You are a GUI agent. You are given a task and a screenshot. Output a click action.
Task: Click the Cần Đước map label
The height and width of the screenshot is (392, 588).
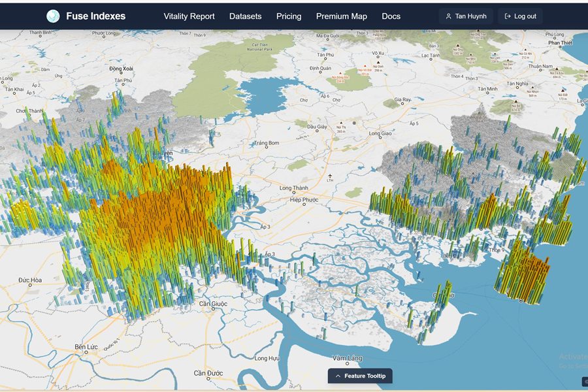pos(208,373)
